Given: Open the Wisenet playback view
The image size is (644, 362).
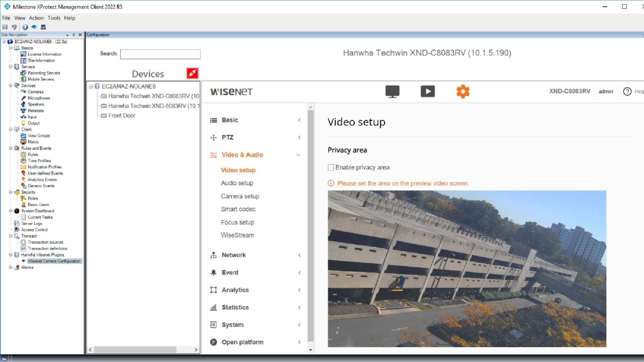Looking at the screenshot, I should coord(428,92).
